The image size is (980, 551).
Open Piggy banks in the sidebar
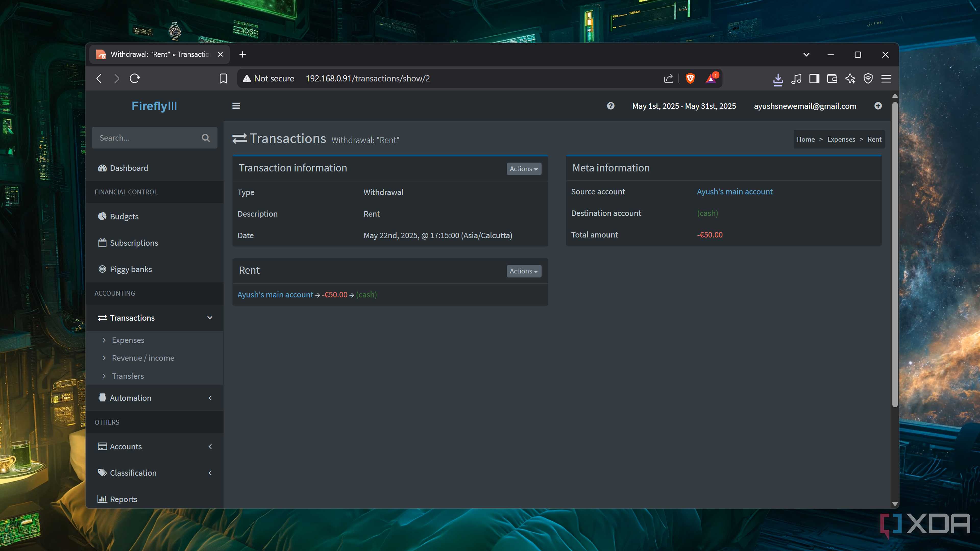pos(154,269)
